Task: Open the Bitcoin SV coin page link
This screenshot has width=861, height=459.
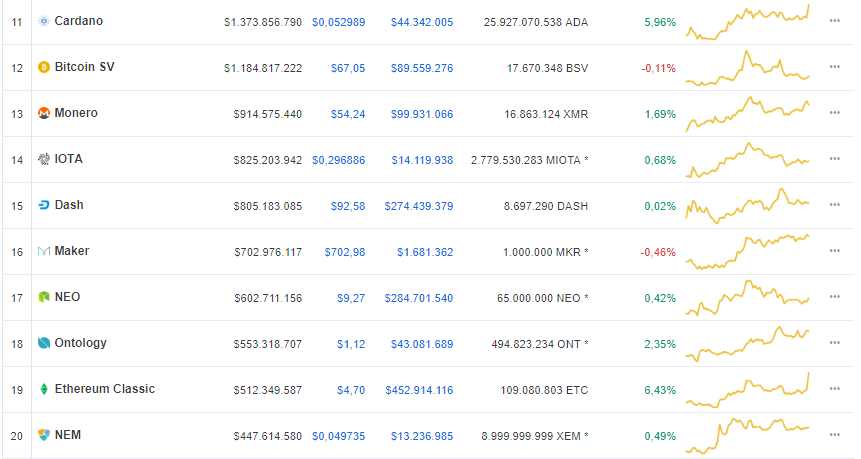Action: [85, 67]
